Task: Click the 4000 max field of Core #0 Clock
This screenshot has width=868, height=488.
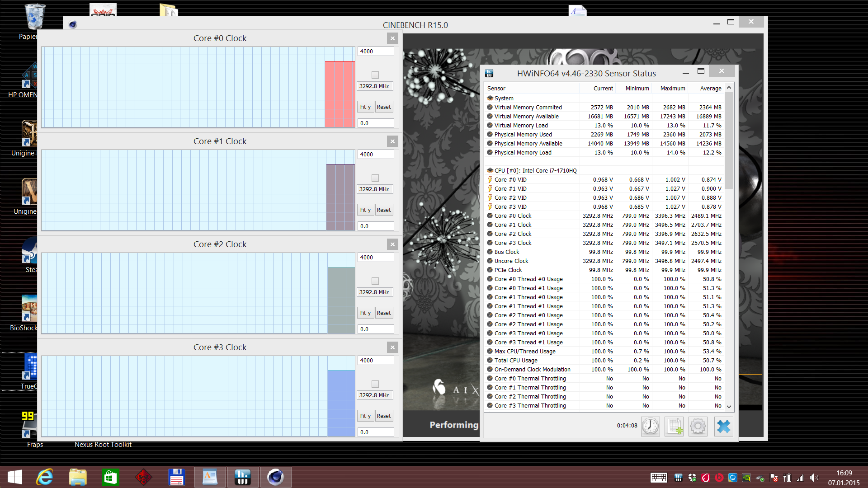Action: [376, 52]
